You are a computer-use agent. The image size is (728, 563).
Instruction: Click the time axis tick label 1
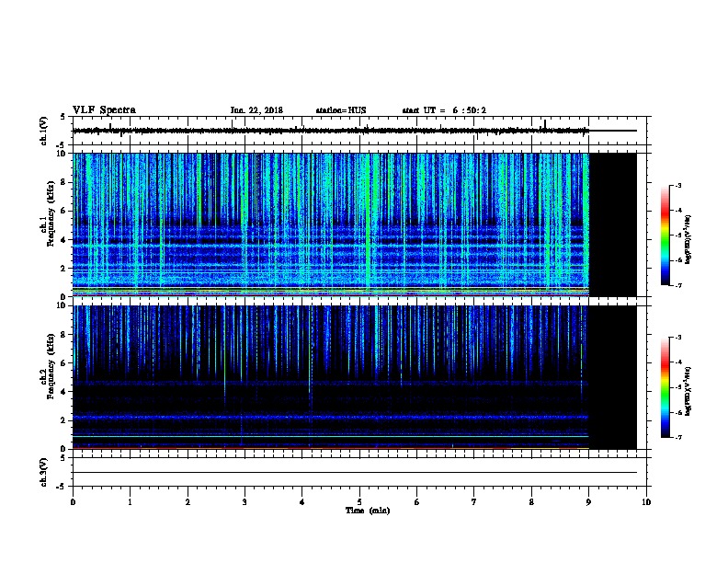pyautogui.click(x=130, y=501)
